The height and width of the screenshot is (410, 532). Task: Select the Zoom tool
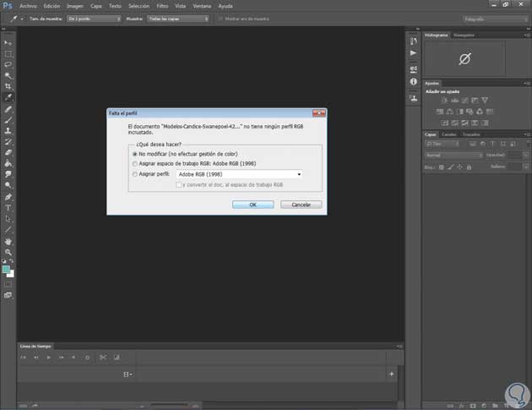click(x=8, y=253)
